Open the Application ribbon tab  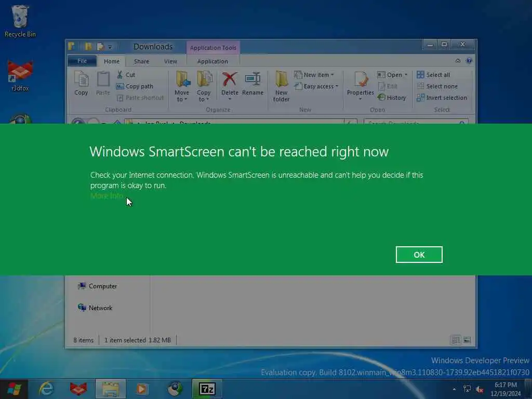coord(212,61)
